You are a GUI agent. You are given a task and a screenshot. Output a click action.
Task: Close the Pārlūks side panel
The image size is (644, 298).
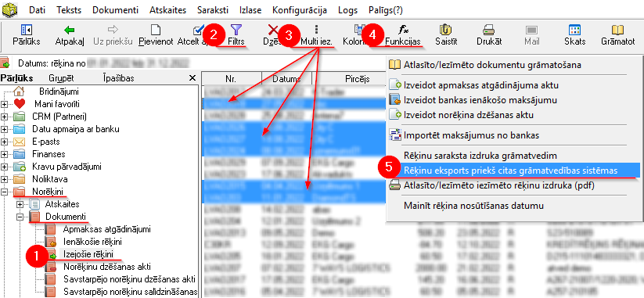coord(192,78)
